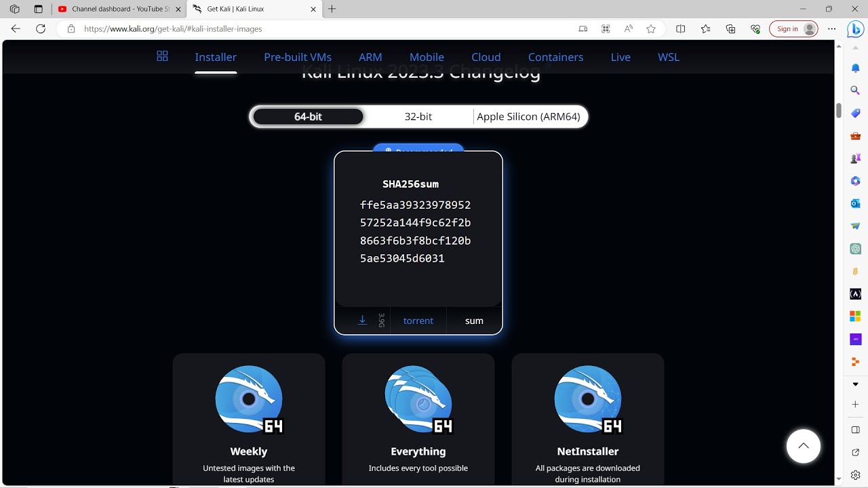
Task: Open the Pre-built VMs section
Action: [x=298, y=57]
